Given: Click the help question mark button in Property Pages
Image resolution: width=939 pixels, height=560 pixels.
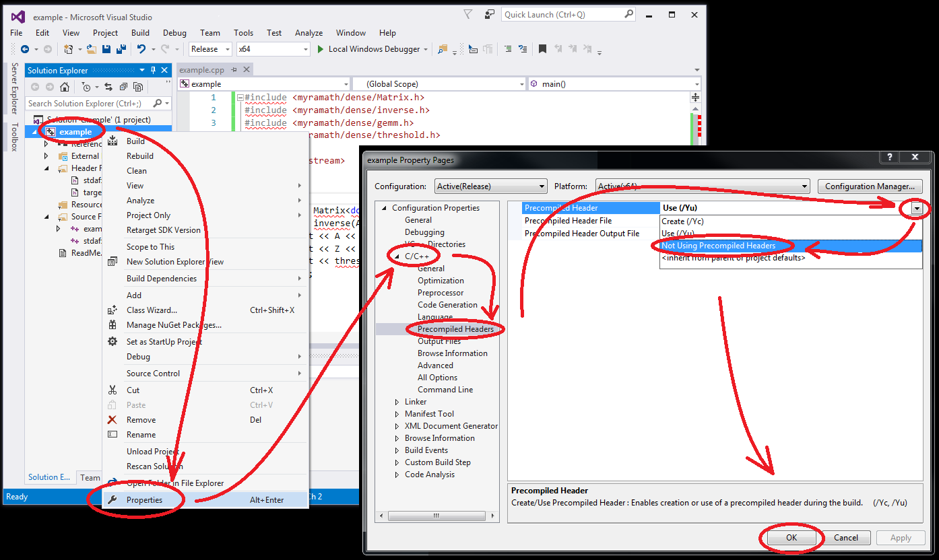Looking at the screenshot, I should pyautogui.click(x=889, y=157).
